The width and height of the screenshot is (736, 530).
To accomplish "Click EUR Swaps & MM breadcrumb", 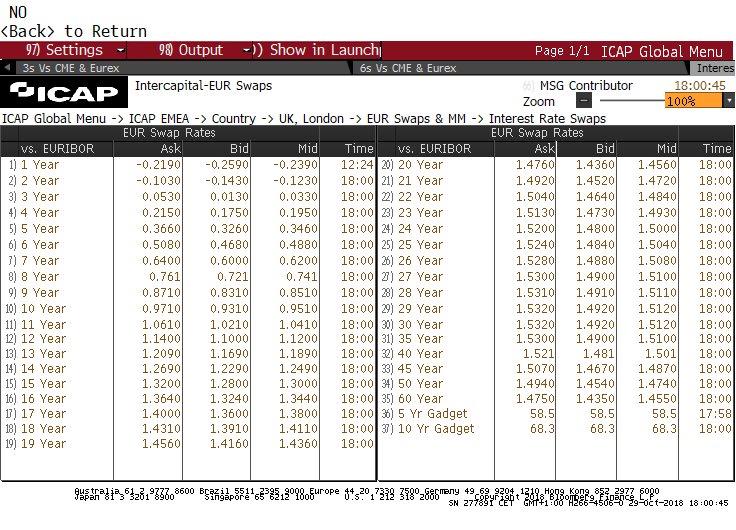I will tap(416, 119).
